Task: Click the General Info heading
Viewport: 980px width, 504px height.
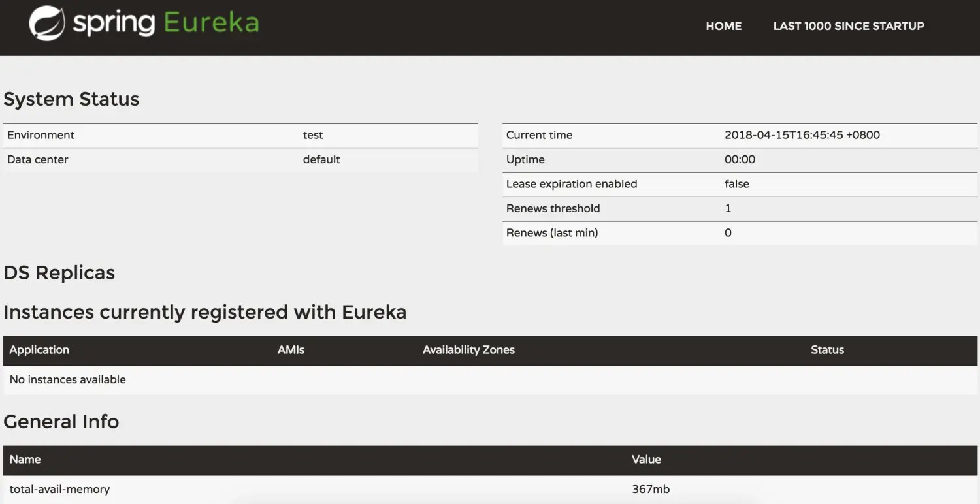Action: tap(61, 422)
